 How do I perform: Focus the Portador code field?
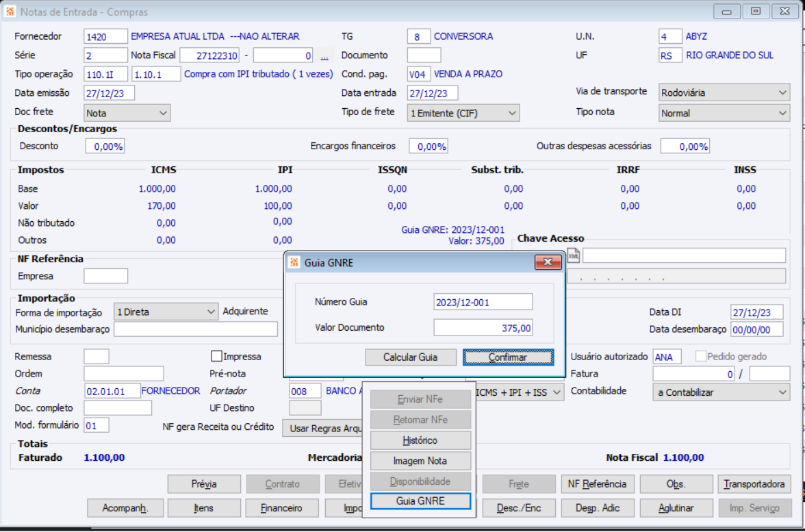click(x=305, y=391)
